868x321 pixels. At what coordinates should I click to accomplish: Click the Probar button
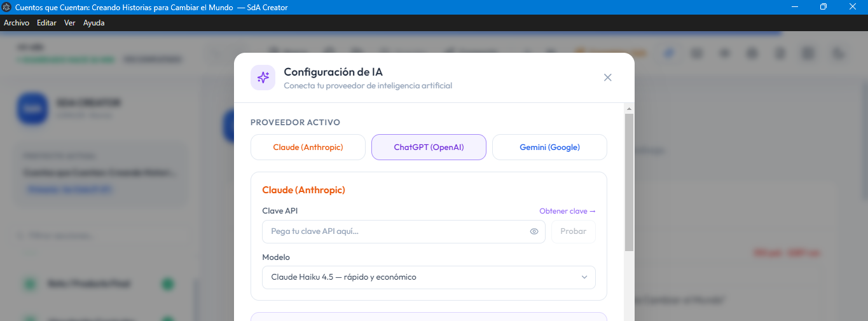coord(573,231)
